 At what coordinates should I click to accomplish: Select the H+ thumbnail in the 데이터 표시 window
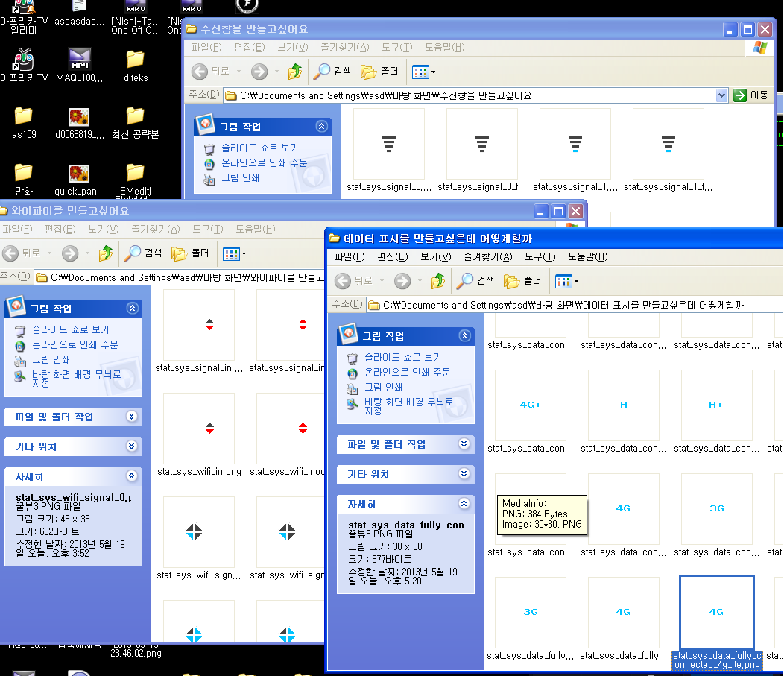[716, 405]
